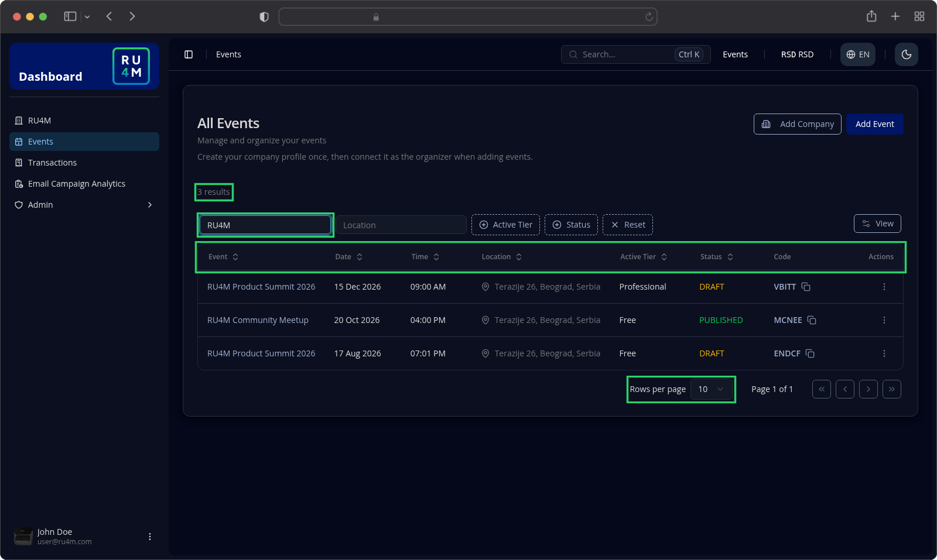Viewport: 937px width, 560px height.
Task: Toggle the sidebar panel icon beside Events breadcrumb
Action: tap(189, 54)
